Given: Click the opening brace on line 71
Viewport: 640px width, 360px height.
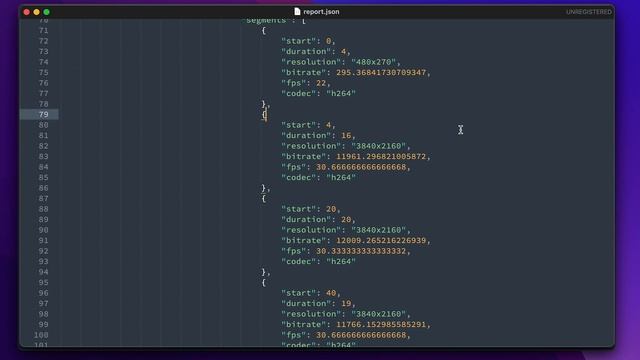Looking at the screenshot, I should (x=264, y=31).
